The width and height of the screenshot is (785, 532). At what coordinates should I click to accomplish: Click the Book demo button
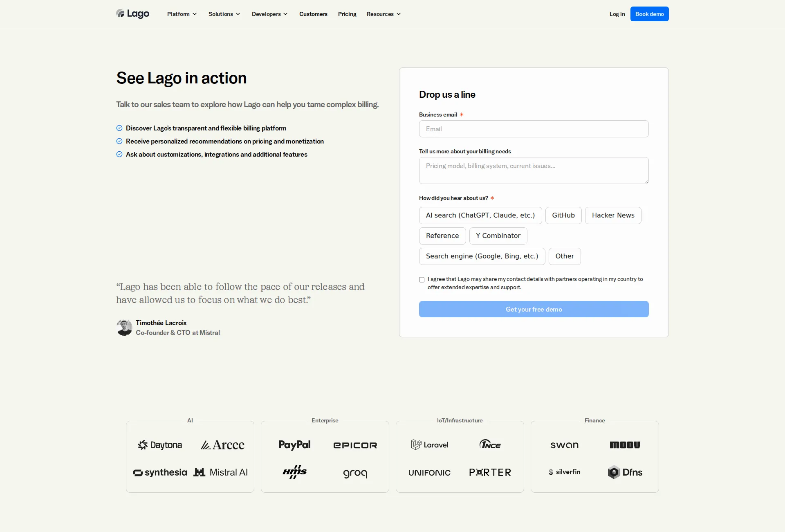649,13
